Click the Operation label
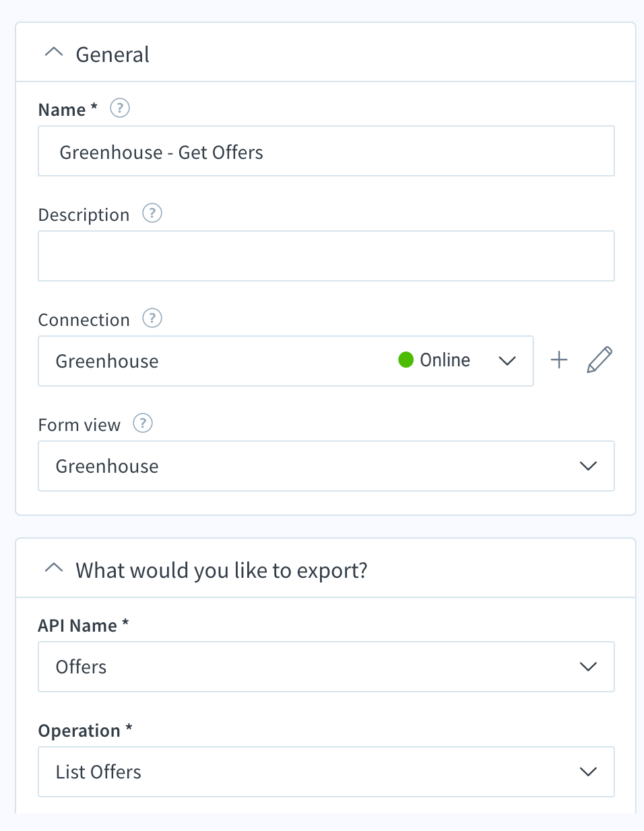 pos(86,731)
